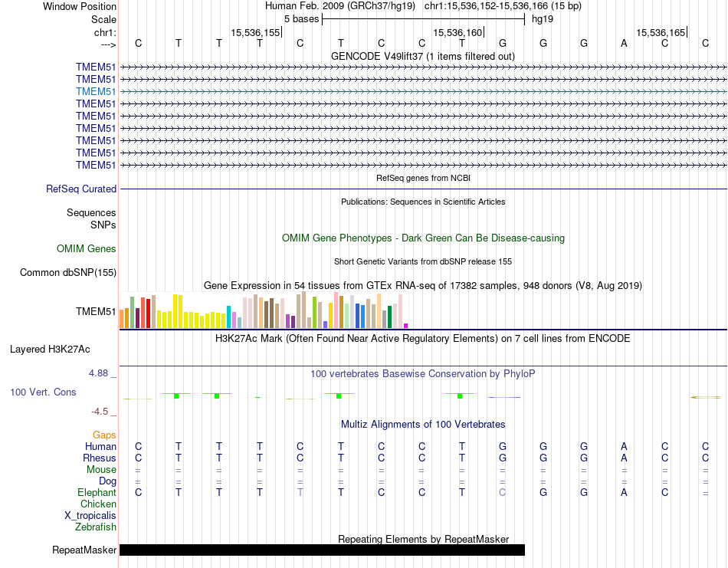Click the faded T in the Elephant row
This screenshot has width=728, height=568.
coord(300,492)
